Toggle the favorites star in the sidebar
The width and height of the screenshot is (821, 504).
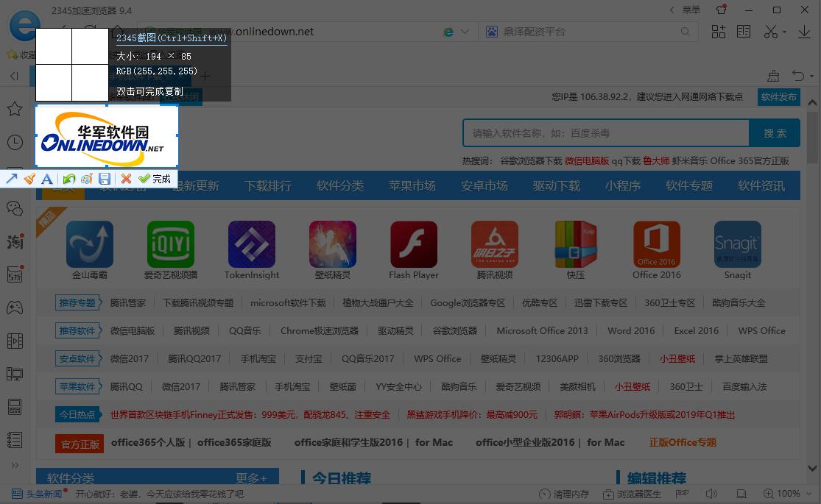click(x=15, y=108)
